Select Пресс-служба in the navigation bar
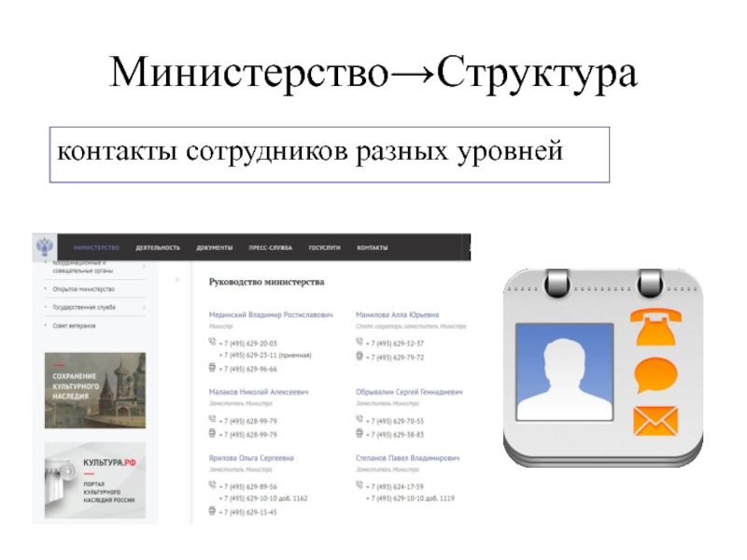Screen dimensions: 747x560 [x=270, y=248]
